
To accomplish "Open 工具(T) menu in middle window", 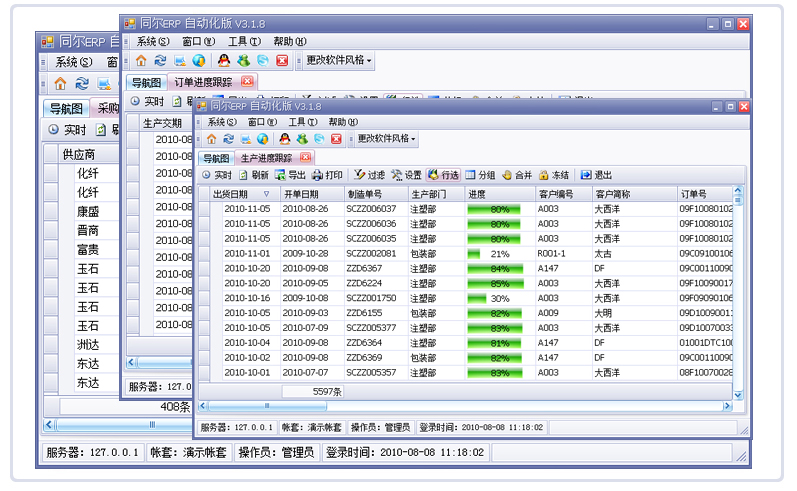I will 244,42.
